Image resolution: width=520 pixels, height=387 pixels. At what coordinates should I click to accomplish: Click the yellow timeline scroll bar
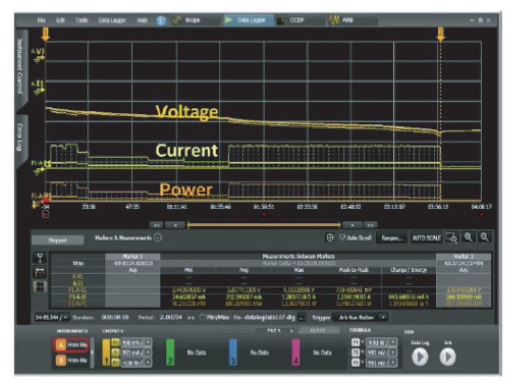[264, 225]
